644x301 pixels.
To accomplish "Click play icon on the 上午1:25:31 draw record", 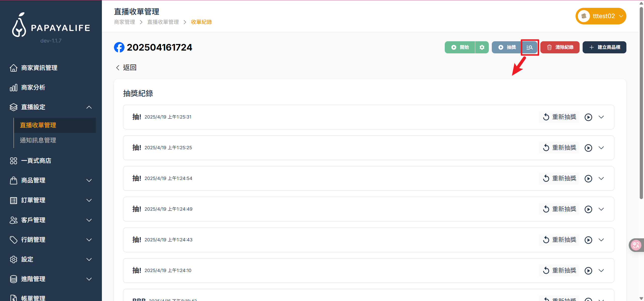I will click(588, 117).
